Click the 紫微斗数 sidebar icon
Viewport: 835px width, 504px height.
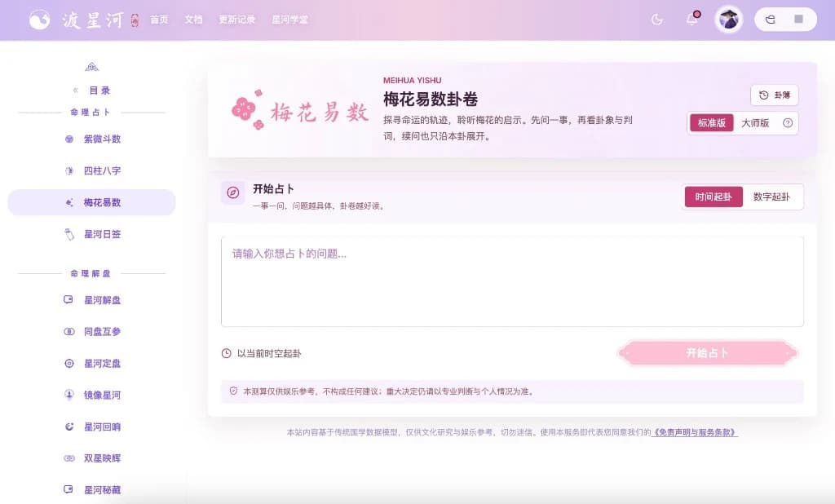[69, 139]
